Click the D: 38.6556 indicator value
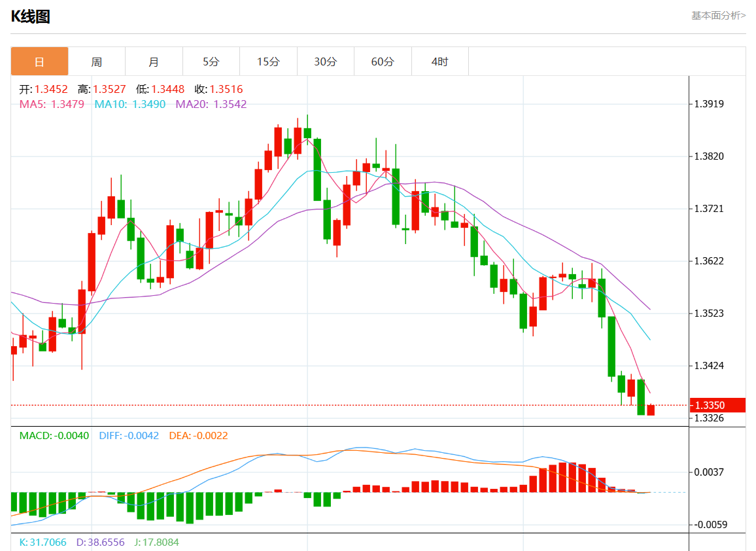This screenshot has width=756, height=551. tap(100, 542)
